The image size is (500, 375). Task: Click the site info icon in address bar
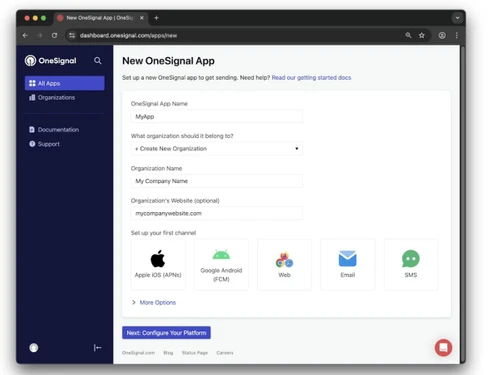tap(72, 35)
